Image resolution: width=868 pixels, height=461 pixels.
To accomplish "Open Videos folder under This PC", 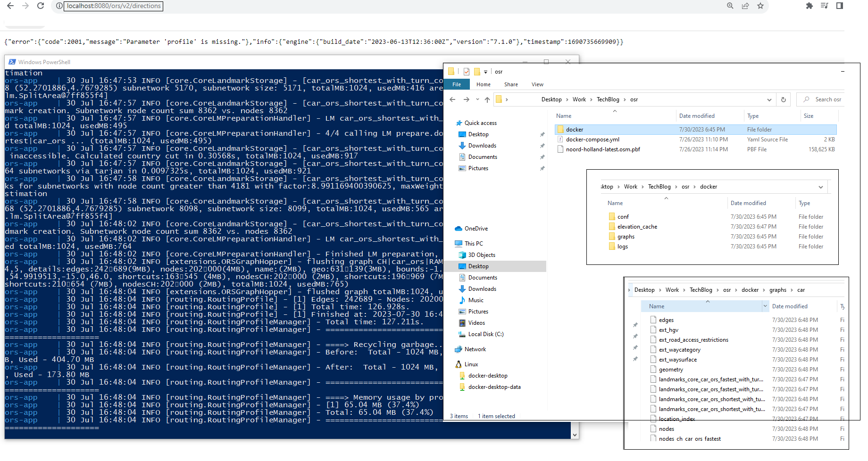I will tap(476, 323).
